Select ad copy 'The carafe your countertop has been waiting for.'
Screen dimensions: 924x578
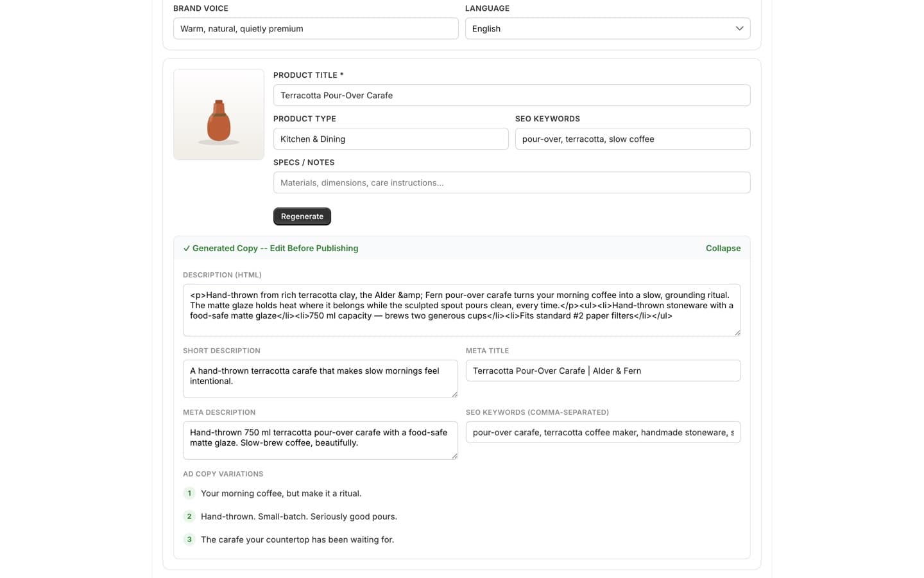[298, 539]
